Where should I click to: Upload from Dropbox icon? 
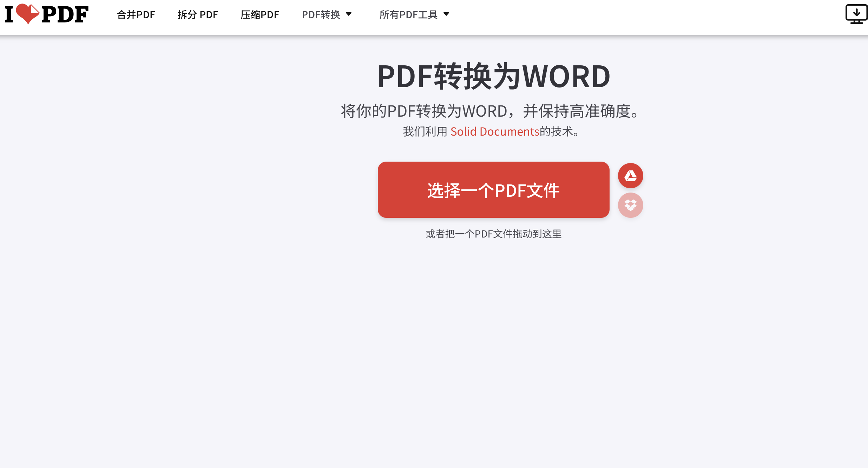630,205
